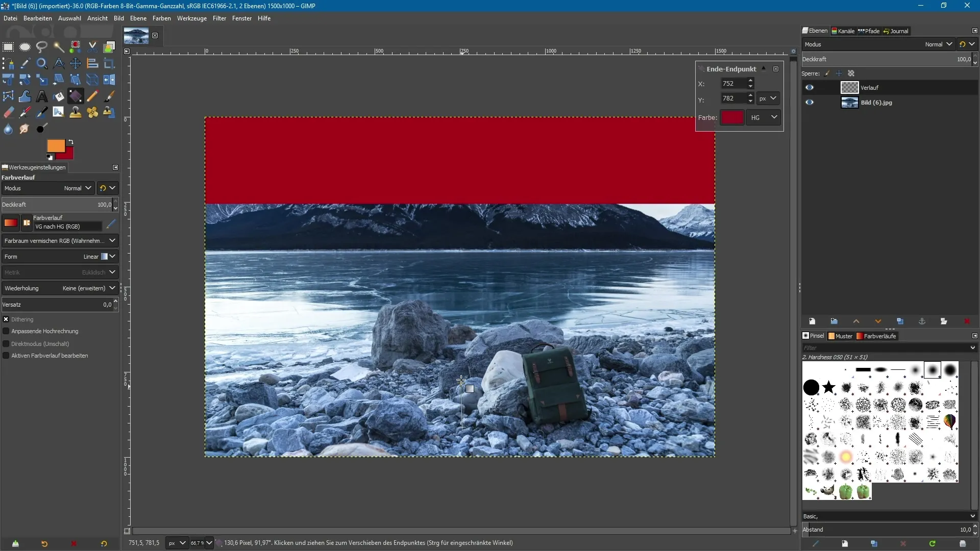
Task: Open the Farbraum vermischen dropdown
Action: coord(60,241)
